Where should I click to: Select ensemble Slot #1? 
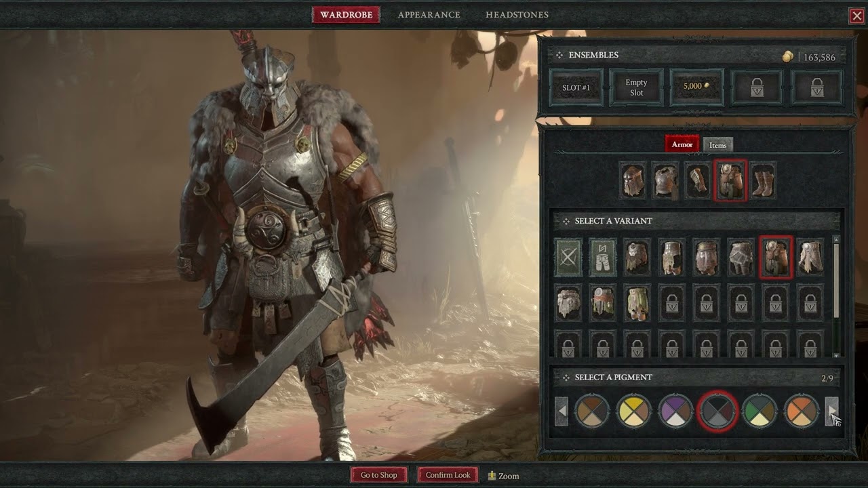coord(576,87)
